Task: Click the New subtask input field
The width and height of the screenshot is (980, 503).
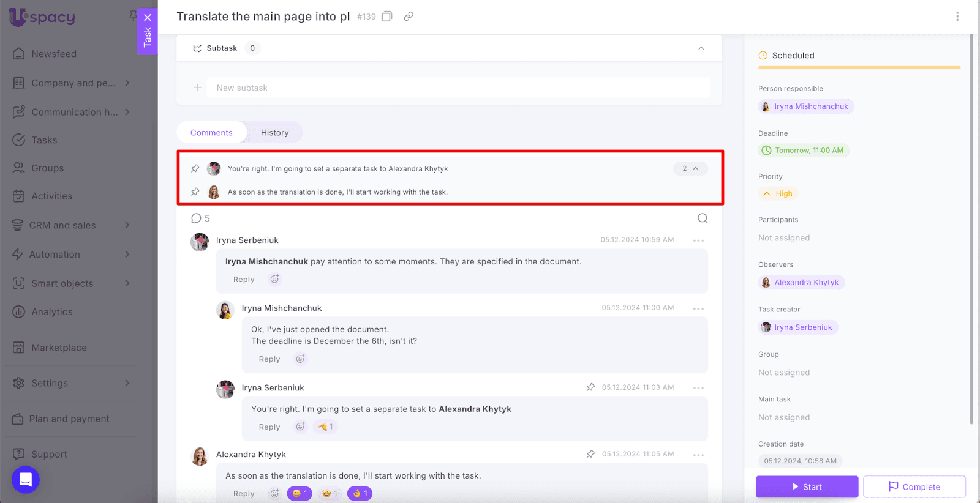Action: coord(458,88)
